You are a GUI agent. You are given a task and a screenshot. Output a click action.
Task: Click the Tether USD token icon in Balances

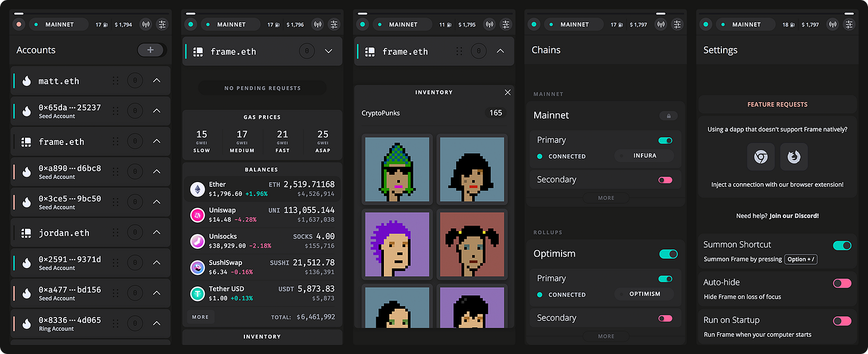point(197,294)
